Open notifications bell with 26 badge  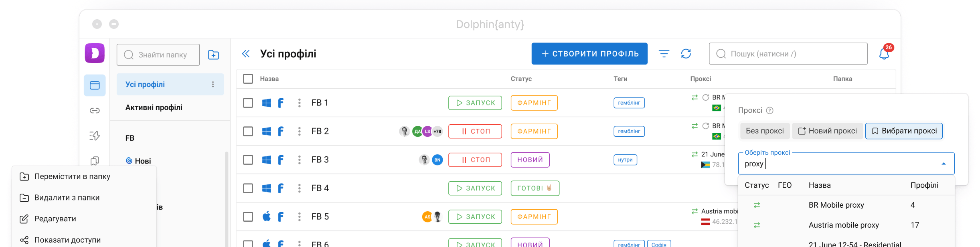[884, 54]
